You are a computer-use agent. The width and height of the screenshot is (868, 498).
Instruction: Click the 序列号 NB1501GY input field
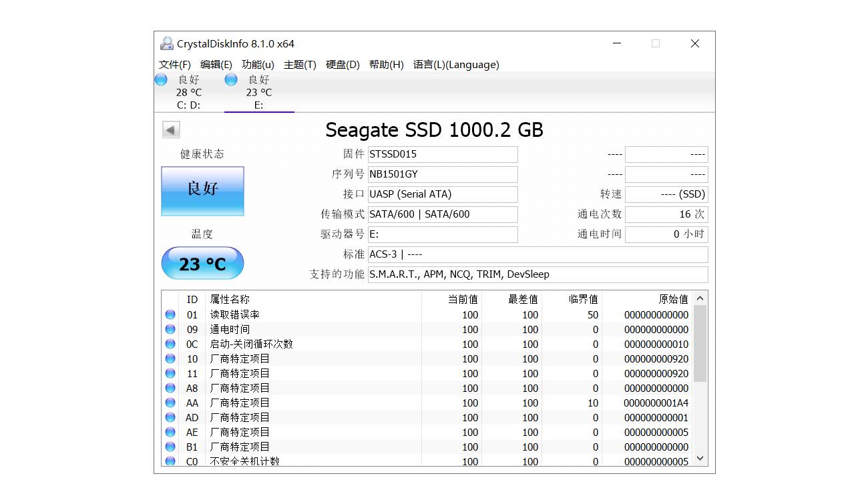pos(443,174)
